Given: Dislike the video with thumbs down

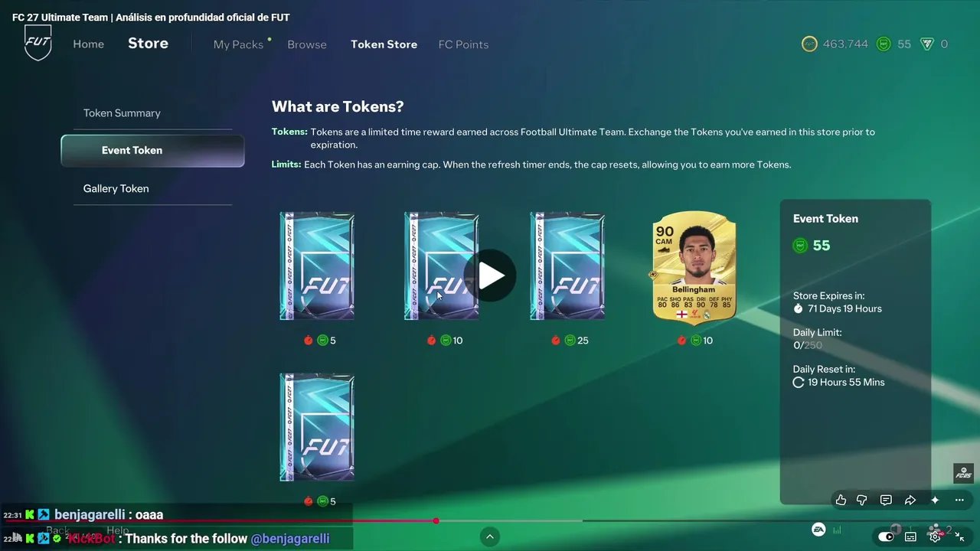Looking at the screenshot, I should (862, 500).
